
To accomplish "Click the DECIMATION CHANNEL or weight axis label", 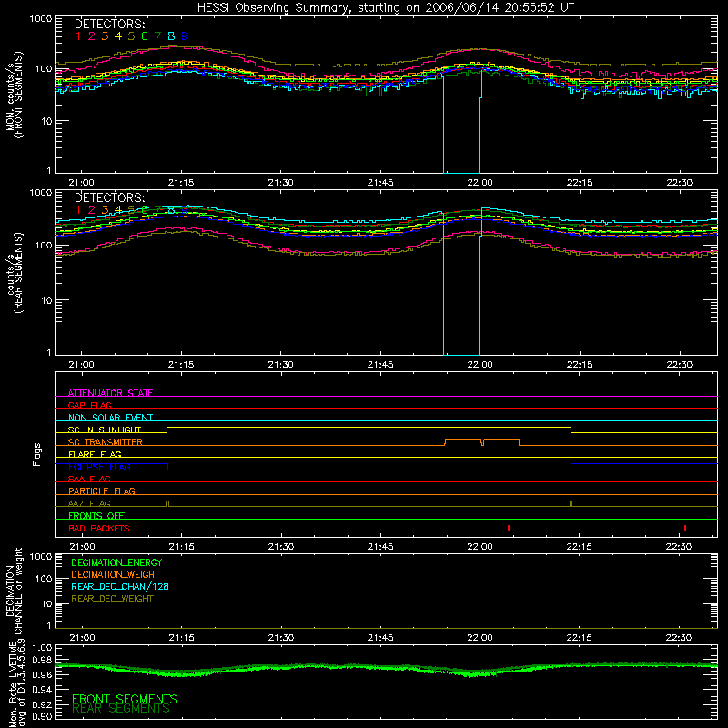I will click(x=14, y=591).
